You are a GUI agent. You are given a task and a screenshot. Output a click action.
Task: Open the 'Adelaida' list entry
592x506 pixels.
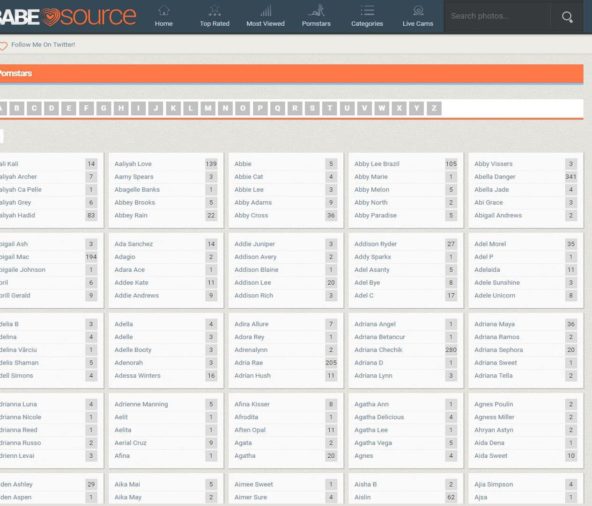(x=487, y=270)
